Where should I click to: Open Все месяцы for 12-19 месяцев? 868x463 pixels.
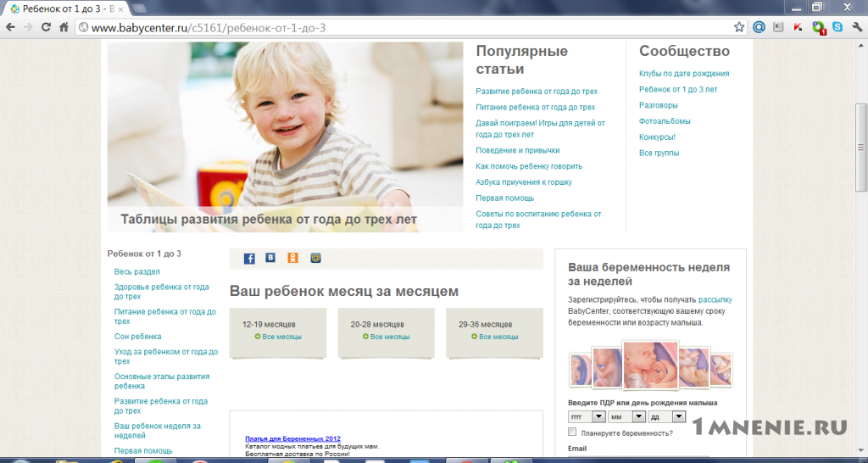click(x=281, y=337)
